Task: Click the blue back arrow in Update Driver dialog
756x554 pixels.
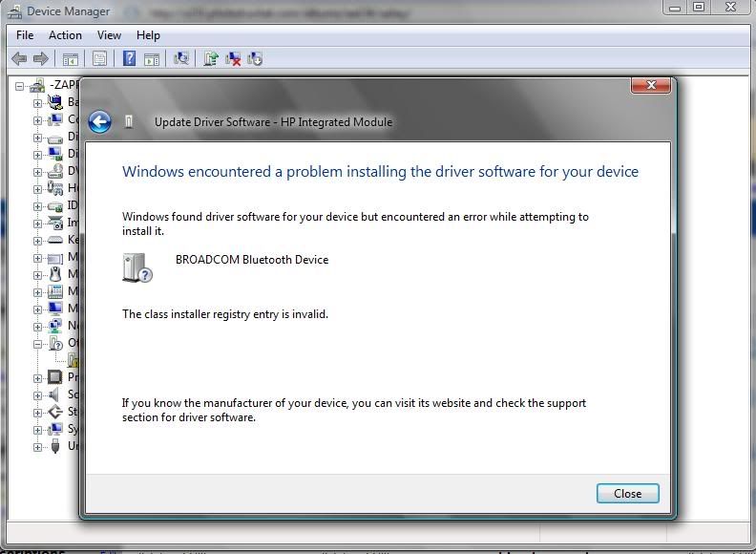Action: click(x=100, y=122)
